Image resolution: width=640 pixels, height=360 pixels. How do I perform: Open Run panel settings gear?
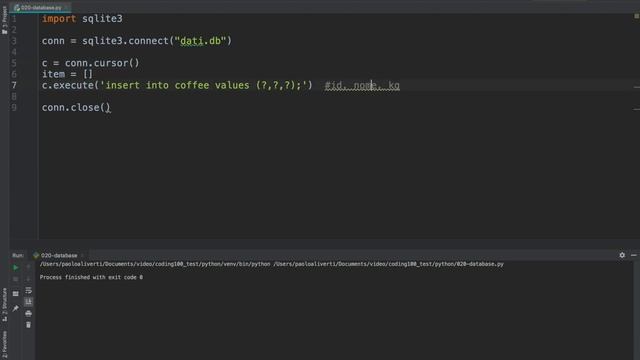click(622, 255)
